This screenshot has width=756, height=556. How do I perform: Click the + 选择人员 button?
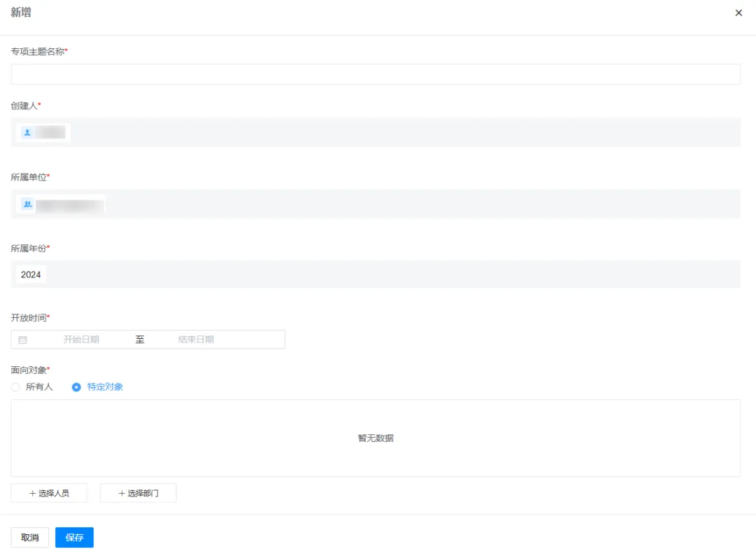pyautogui.click(x=49, y=493)
